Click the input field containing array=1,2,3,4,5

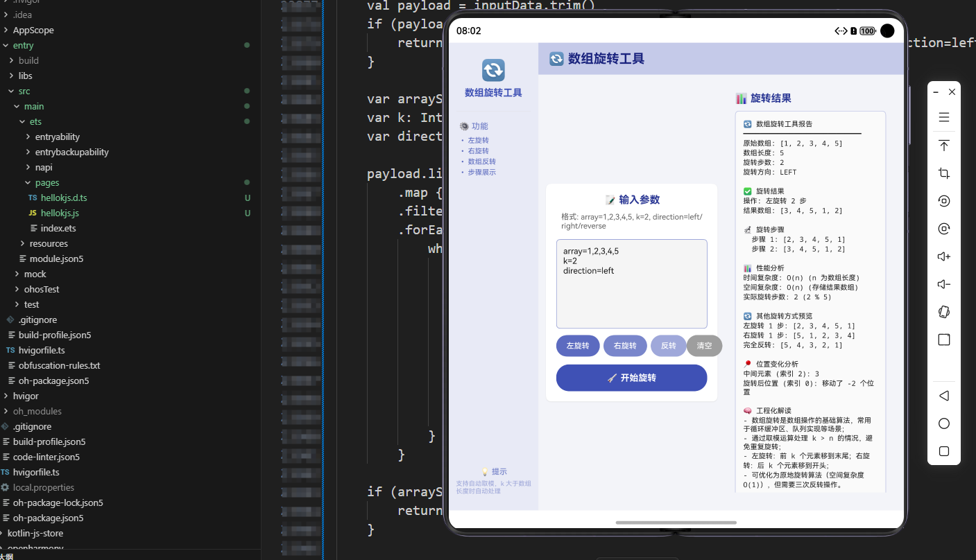(x=631, y=283)
